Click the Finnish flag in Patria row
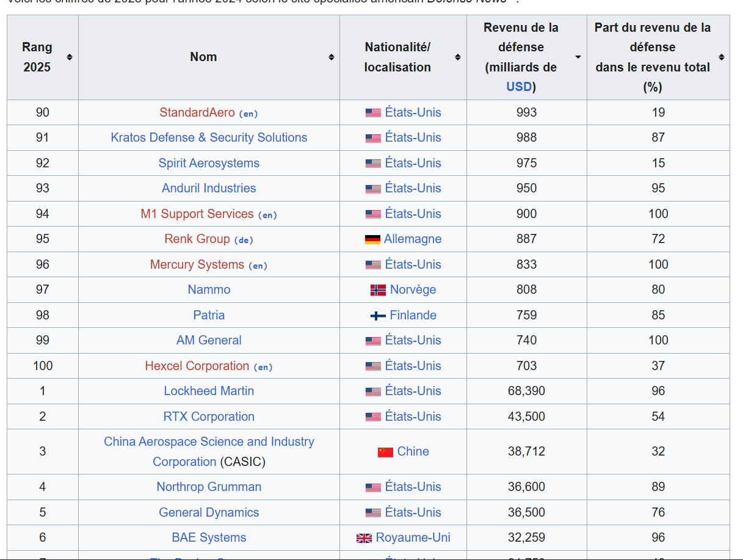The image size is (743, 560). coord(378,316)
